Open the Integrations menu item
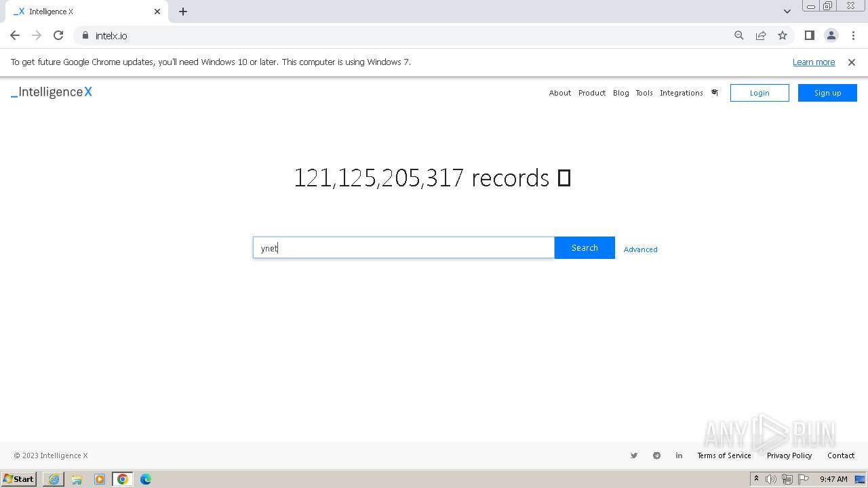 coord(682,93)
